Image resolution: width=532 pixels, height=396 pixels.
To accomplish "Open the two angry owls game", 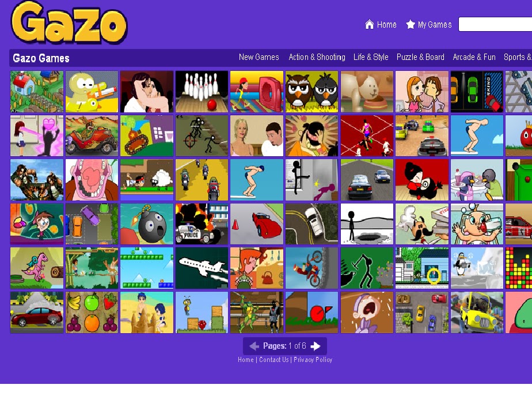I will click(312, 92).
